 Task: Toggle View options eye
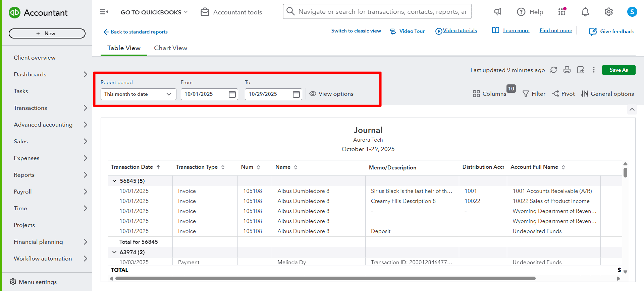(331, 94)
